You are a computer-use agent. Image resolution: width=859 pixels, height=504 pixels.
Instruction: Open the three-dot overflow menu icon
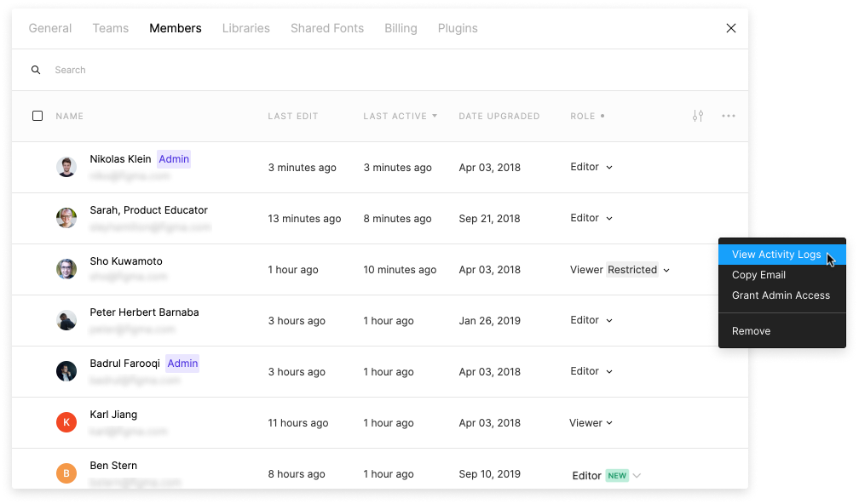(728, 116)
